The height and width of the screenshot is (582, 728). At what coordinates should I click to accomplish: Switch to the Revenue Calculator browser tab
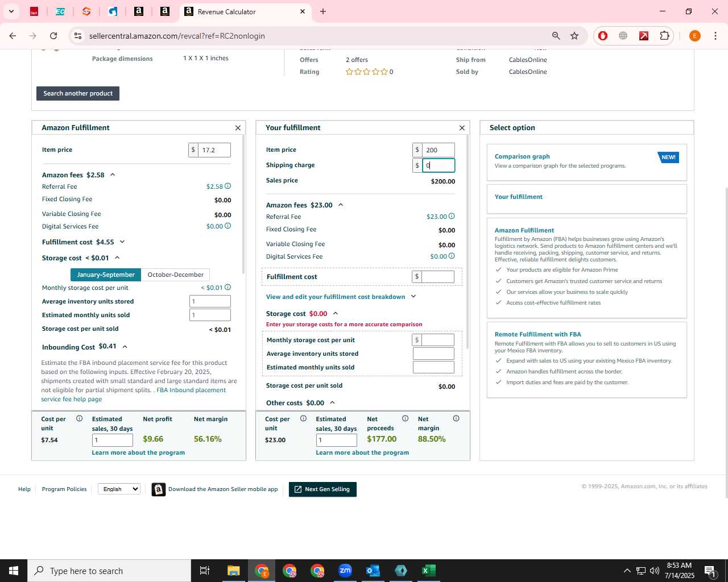click(x=245, y=11)
